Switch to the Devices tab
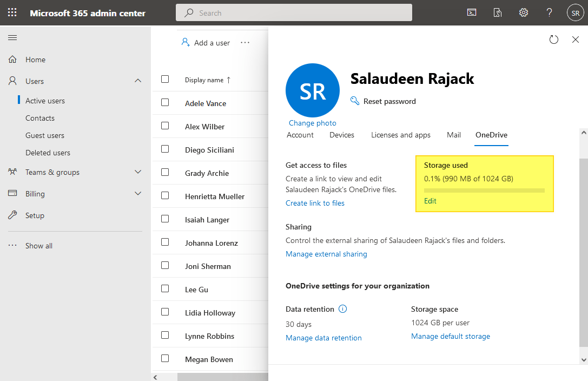This screenshot has height=381, width=588. [342, 135]
